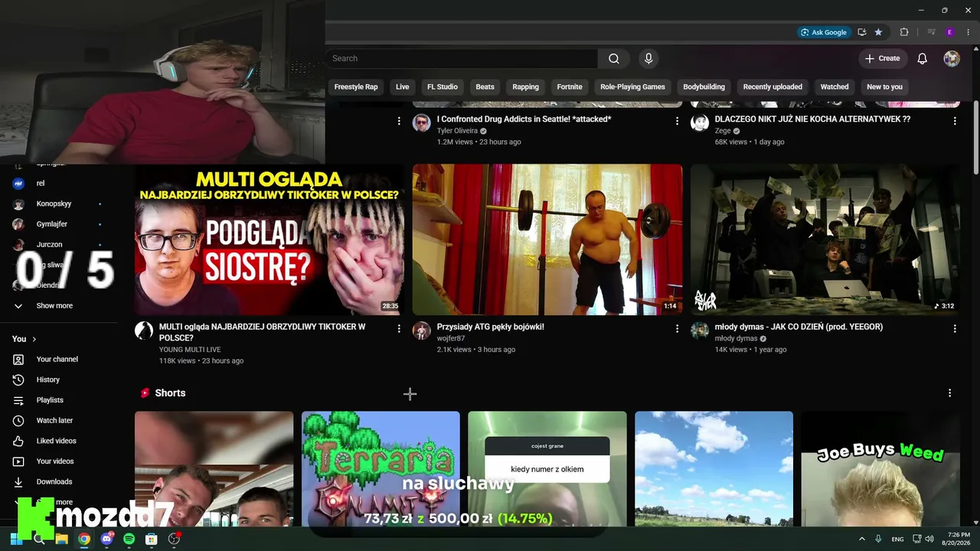Select the Live filter chip
This screenshot has width=980, height=551.
click(403, 87)
